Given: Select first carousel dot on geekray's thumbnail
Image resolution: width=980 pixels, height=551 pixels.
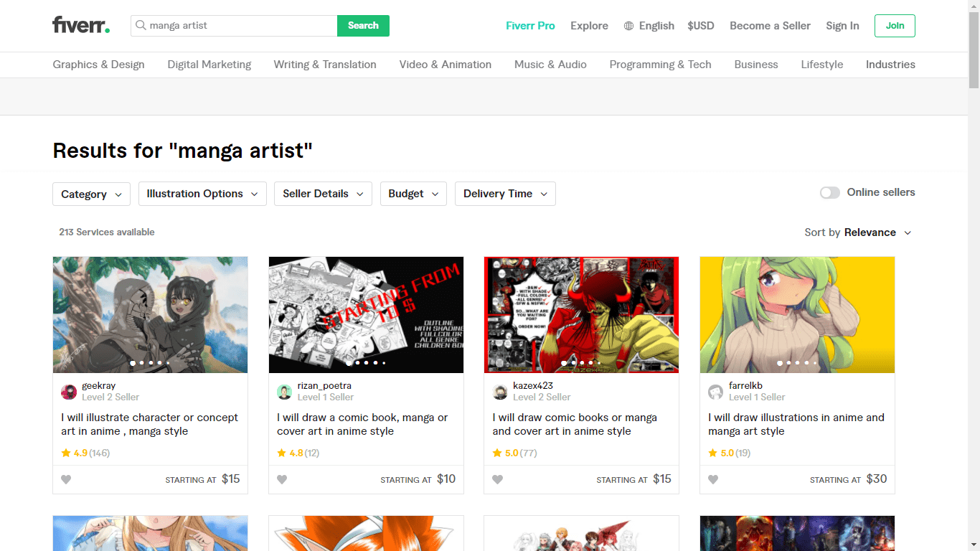Looking at the screenshot, I should 133,363.
